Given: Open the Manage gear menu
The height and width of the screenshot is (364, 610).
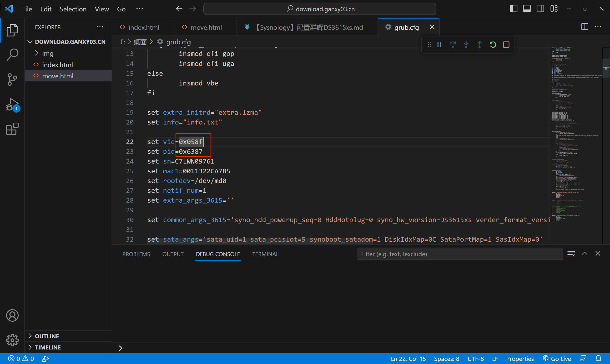Looking at the screenshot, I should (12, 340).
